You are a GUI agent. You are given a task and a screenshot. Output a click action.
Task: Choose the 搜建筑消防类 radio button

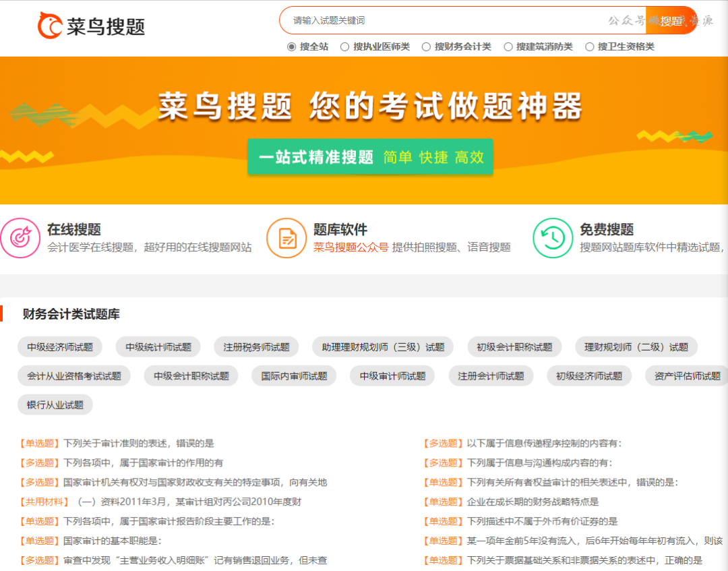tap(508, 47)
